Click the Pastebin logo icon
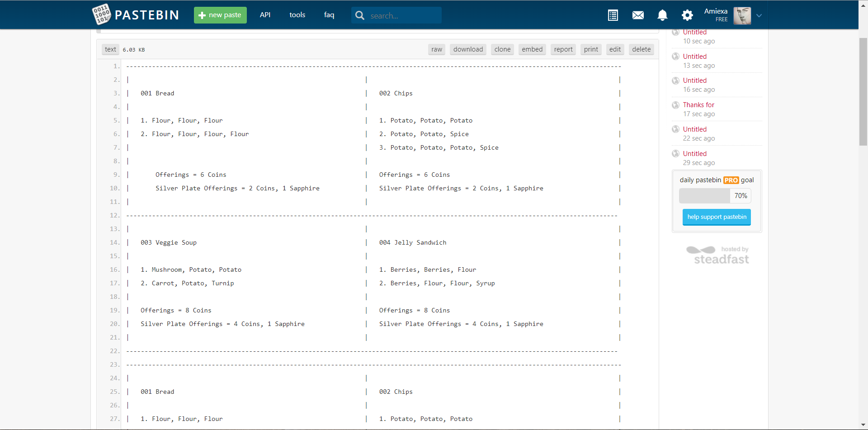 click(101, 14)
